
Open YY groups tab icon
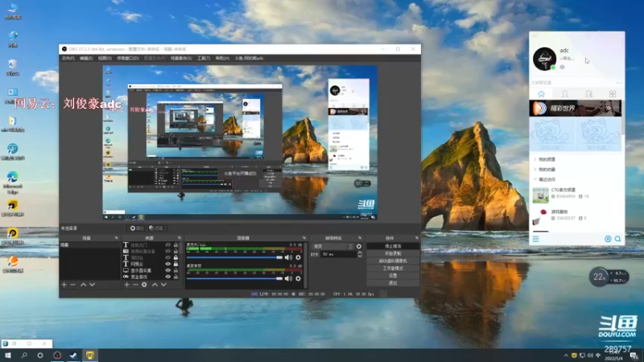[x=588, y=94]
